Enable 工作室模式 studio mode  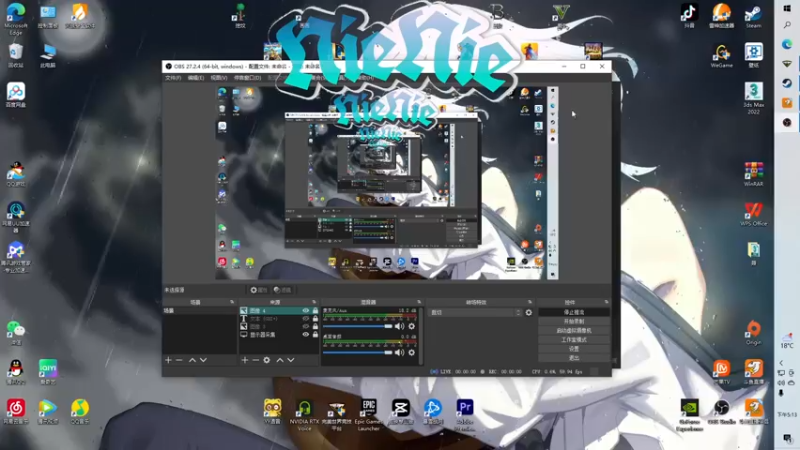point(574,340)
